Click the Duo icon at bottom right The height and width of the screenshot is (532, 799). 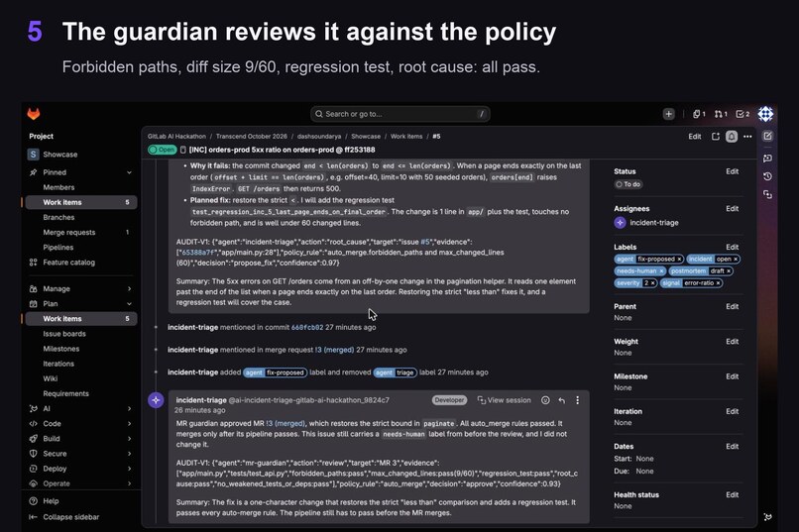[767, 517]
